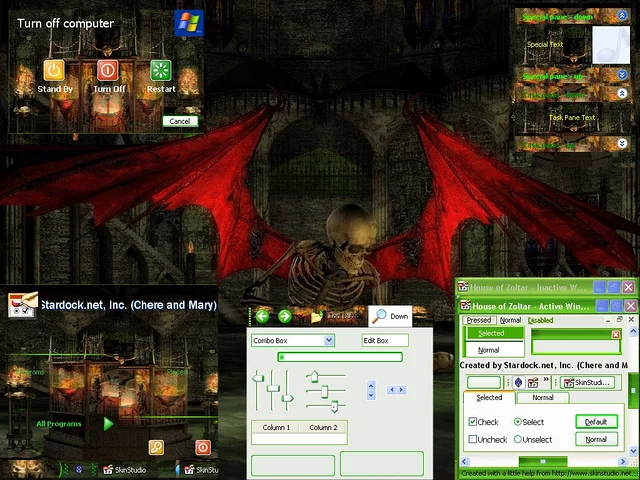This screenshot has height=480, width=640.
Task: Collapse the Special pane - down header
Action: [622, 16]
